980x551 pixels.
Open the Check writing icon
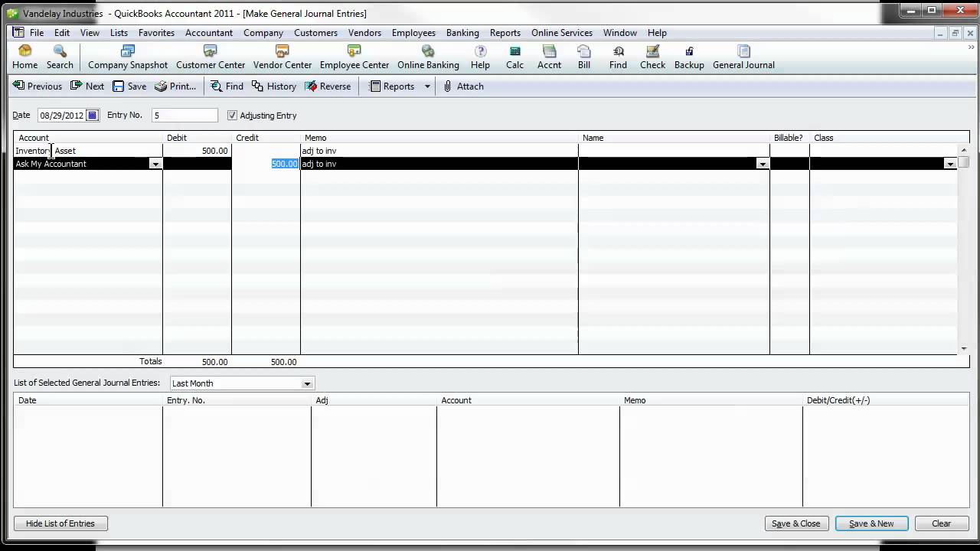[652, 57]
